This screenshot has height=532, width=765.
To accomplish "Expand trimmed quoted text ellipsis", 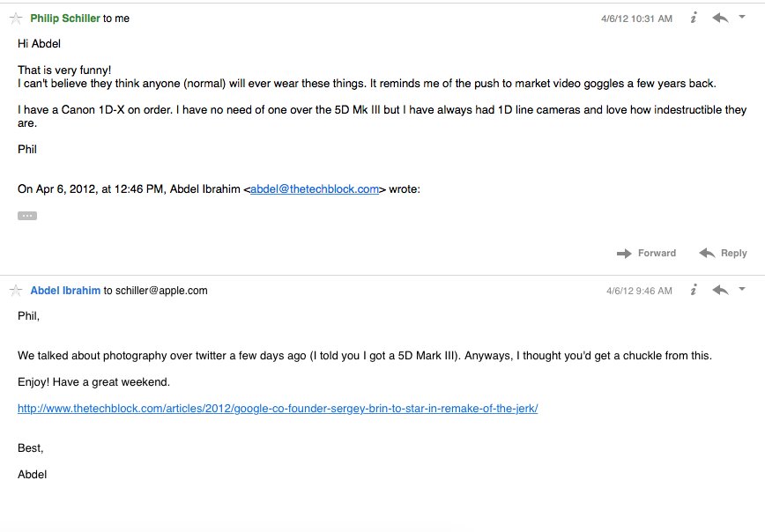I will (27, 216).
